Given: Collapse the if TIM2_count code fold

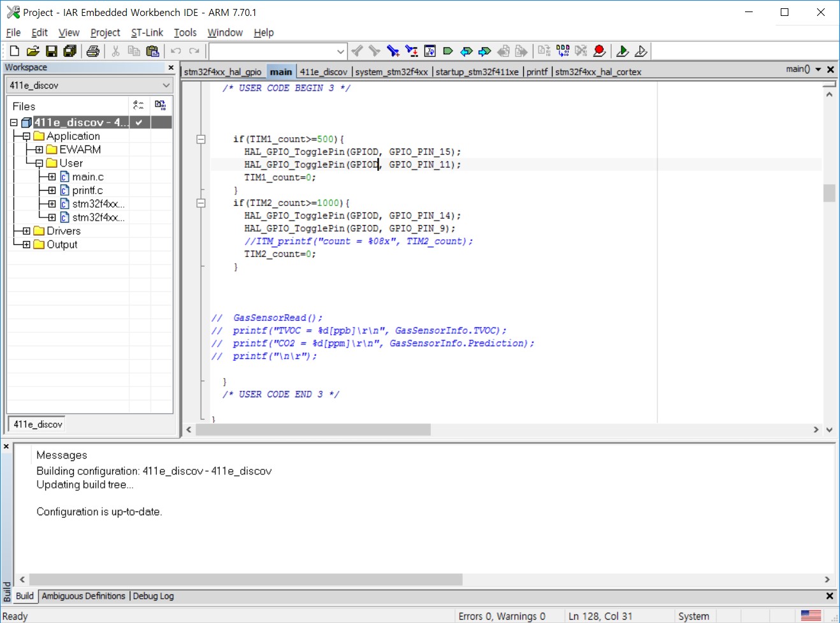Looking at the screenshot, I should [x=201, y=203].
